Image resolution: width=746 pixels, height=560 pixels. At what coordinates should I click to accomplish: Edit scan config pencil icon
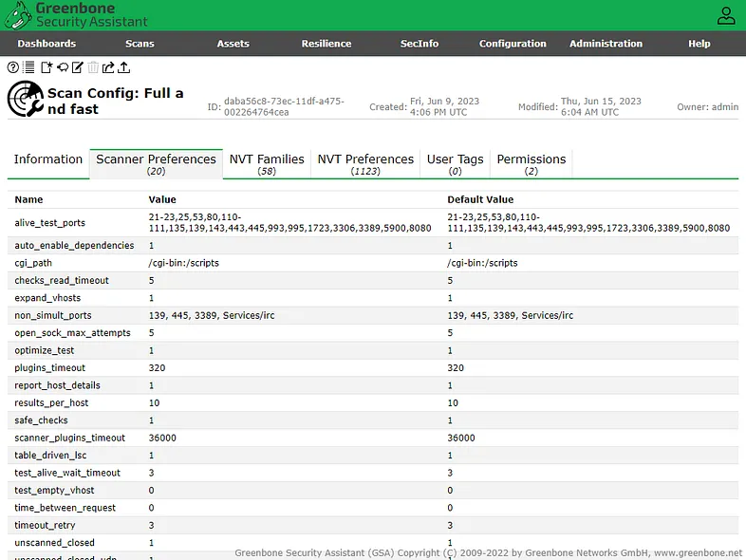coord(78,67)
